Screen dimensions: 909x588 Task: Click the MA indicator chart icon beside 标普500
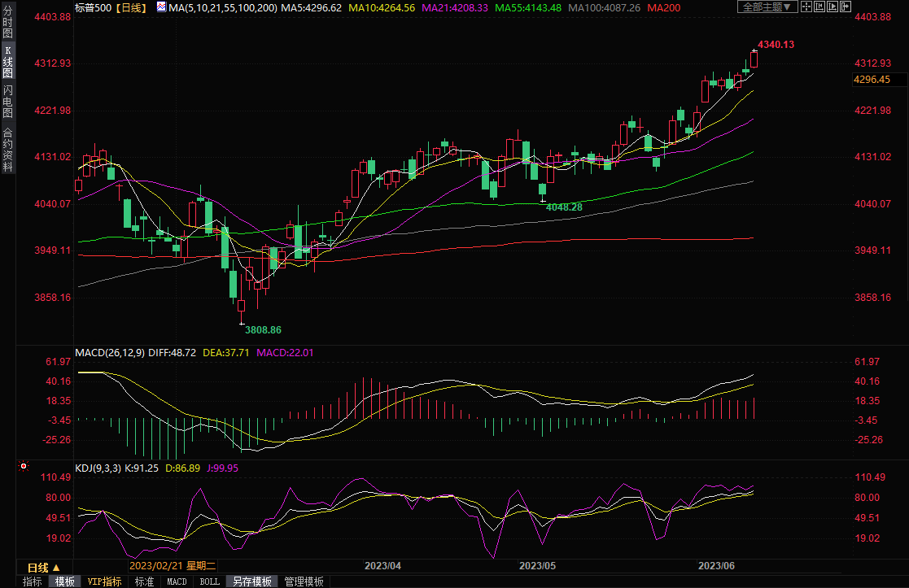161,7
